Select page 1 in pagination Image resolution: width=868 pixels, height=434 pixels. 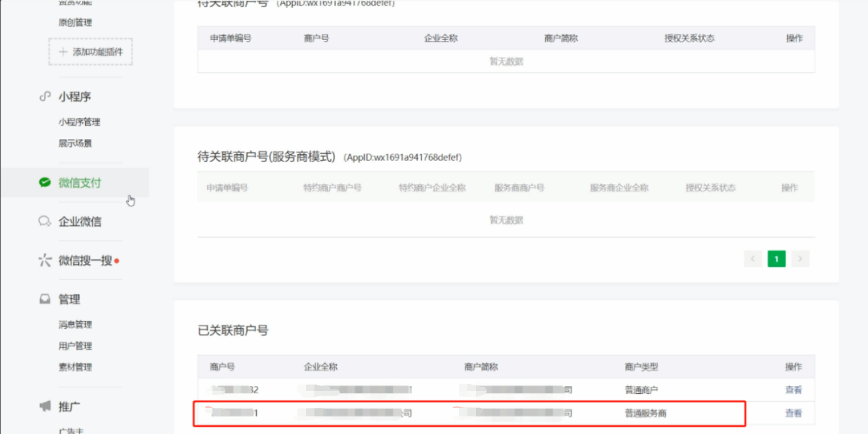(x=776, y=259)
